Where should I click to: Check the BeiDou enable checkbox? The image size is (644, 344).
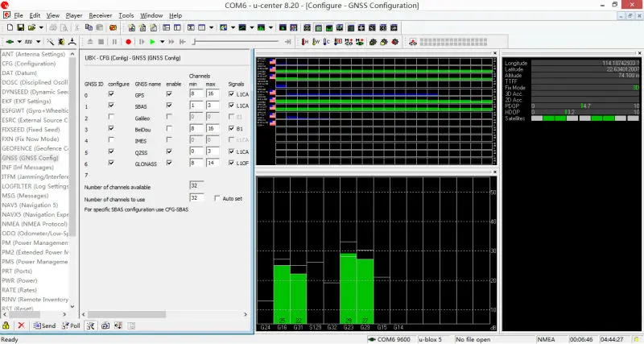click(169, 129)
